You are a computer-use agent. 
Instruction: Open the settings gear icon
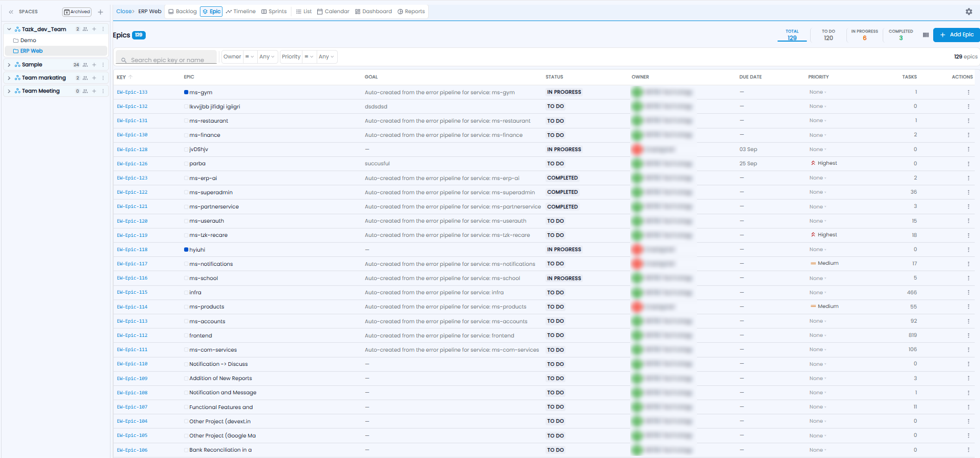[969, 12]
